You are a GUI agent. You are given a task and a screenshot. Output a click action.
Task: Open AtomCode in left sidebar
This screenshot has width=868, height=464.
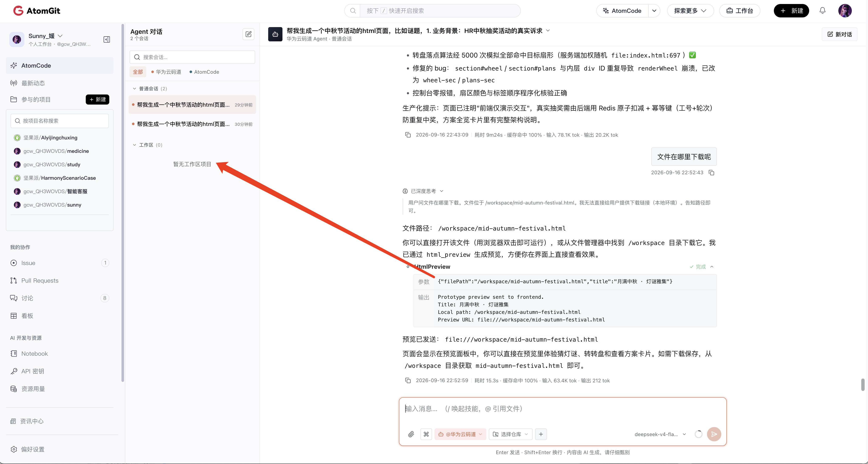(x=60, y=65)
